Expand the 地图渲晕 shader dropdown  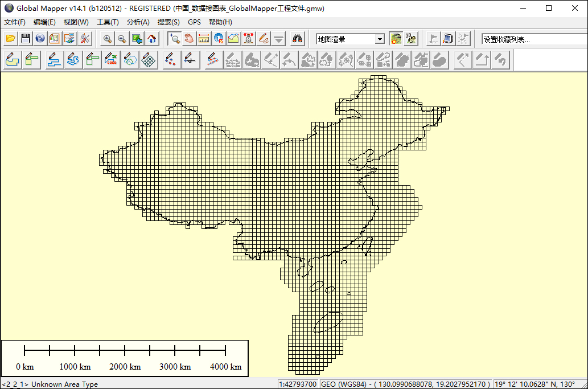point(380,39)
